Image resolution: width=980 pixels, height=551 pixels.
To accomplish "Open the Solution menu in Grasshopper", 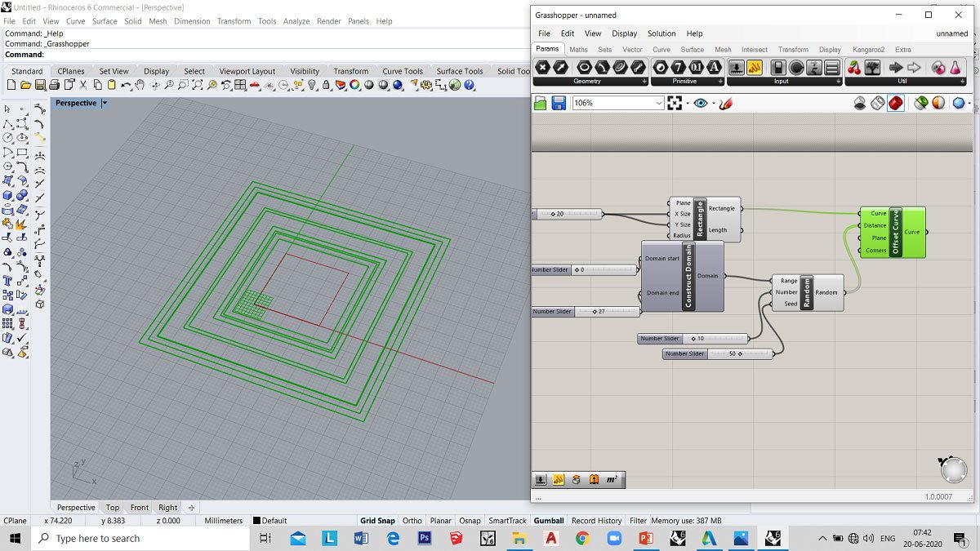I will pyautogui.click(x=661, y=33).
